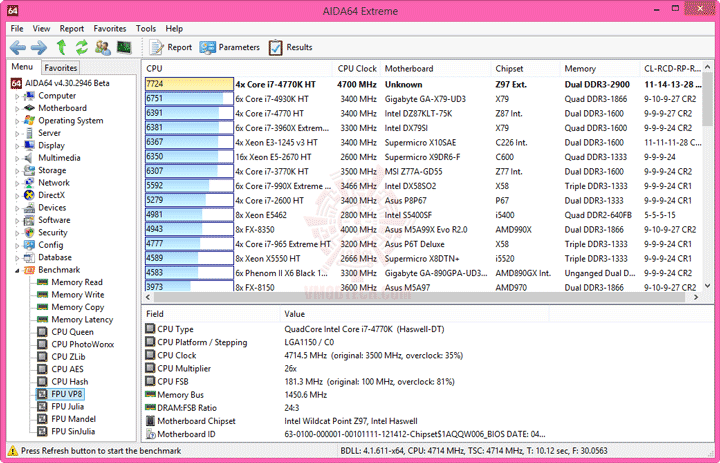Image resolution: width=720 pixels, height=463 pixels.
Task: Select the Security shield icon
Action: click(x=29, y=232)
